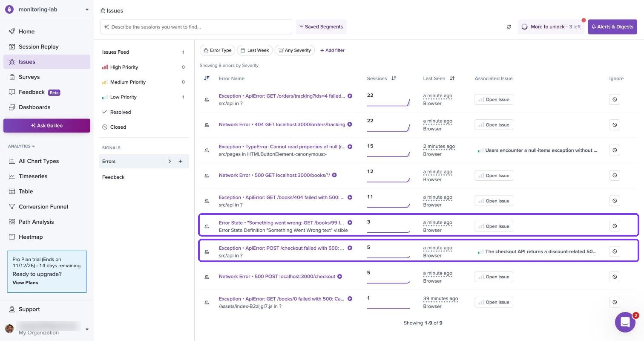Select Resolved issues list
This screenshot has width=644, height=341.
point(144,112)
